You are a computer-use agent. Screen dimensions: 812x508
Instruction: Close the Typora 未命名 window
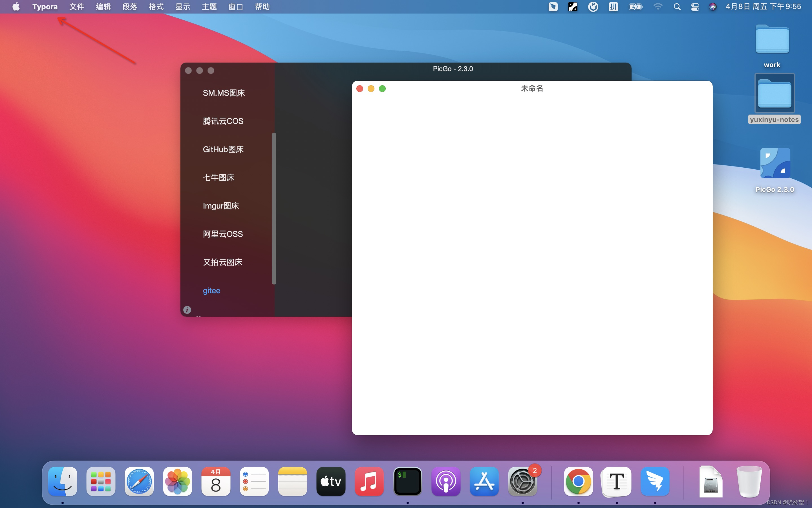(360, 89)
